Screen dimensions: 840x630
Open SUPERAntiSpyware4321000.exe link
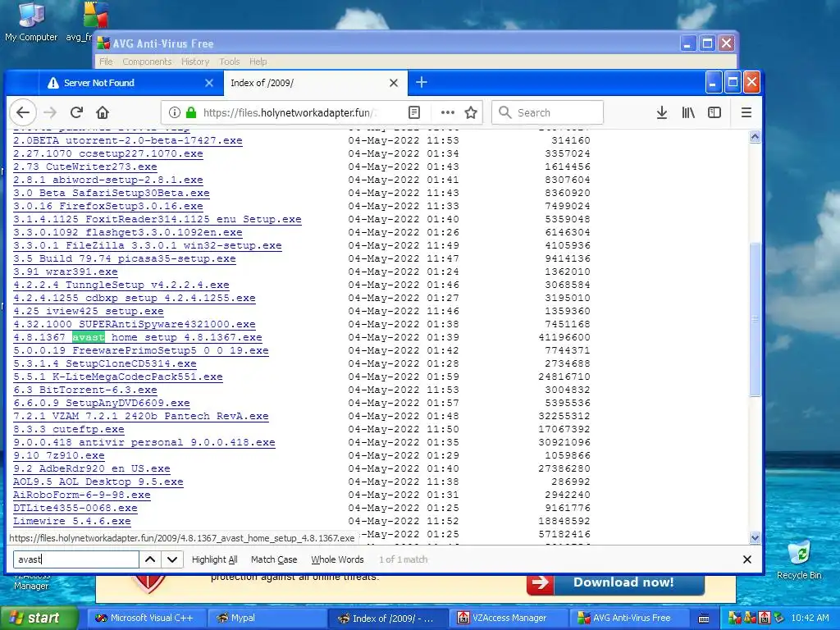tap(134, 324)
